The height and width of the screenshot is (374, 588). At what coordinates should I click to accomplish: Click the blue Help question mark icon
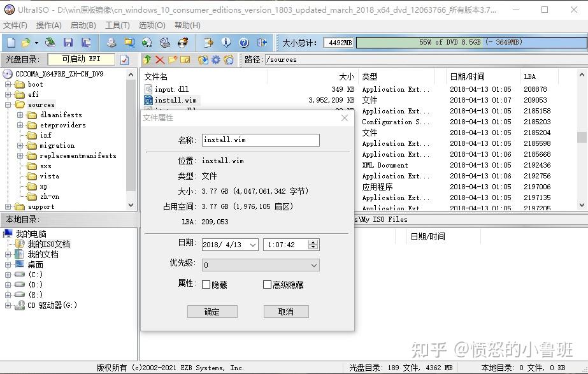(244, 43)
